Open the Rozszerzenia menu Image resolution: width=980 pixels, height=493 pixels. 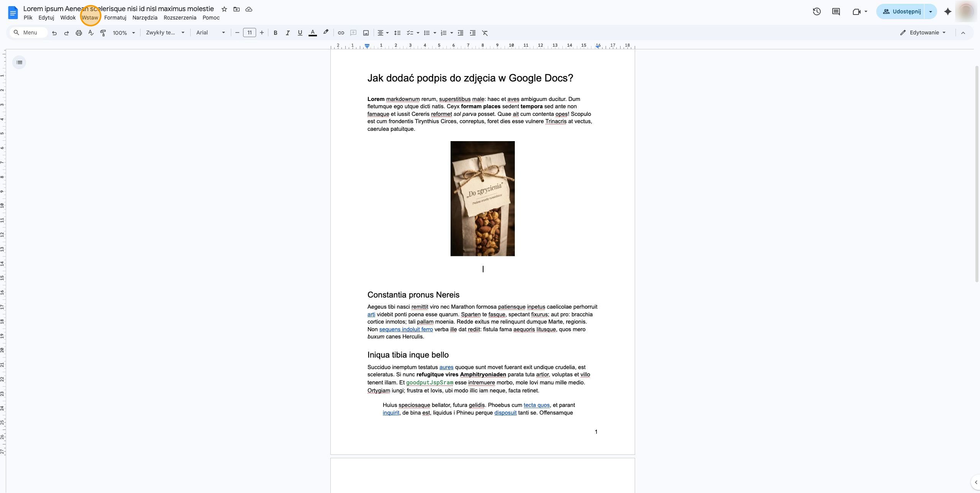[x=180, y=18]
